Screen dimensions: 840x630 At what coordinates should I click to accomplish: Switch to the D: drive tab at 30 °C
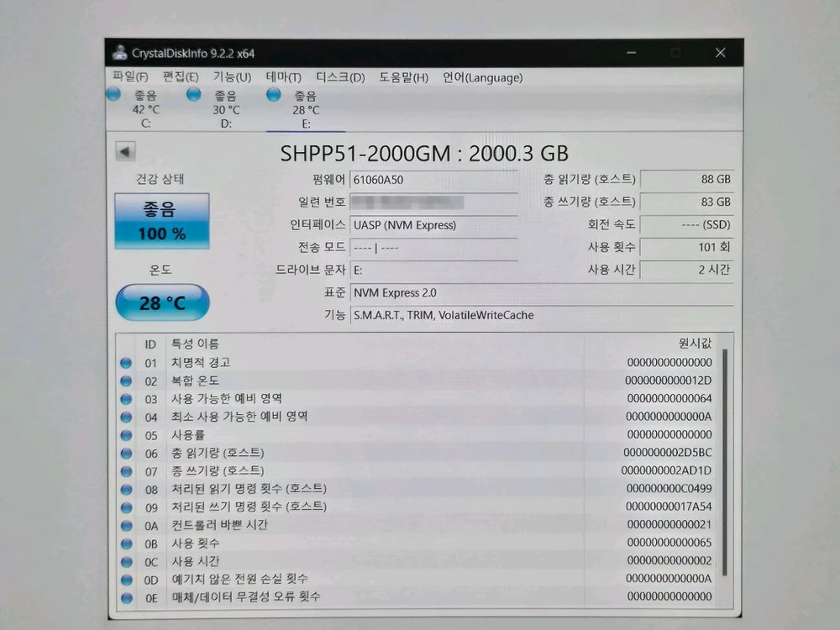click(226, 110)
